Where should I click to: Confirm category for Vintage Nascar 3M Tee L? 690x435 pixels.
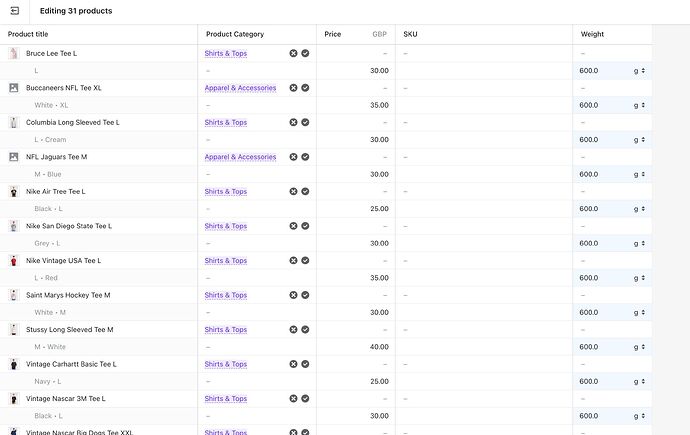click(305, 398)
